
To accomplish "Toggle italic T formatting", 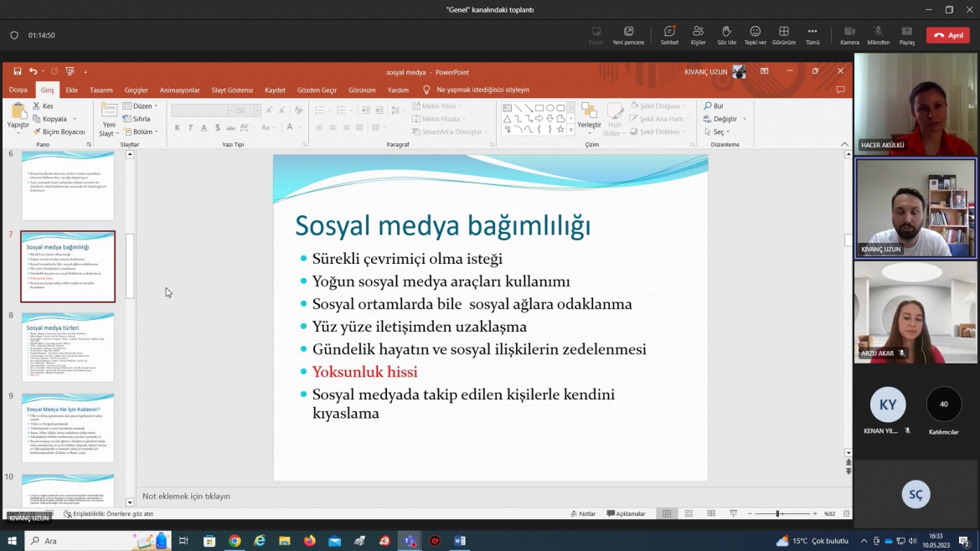I will tap(191, 127).
